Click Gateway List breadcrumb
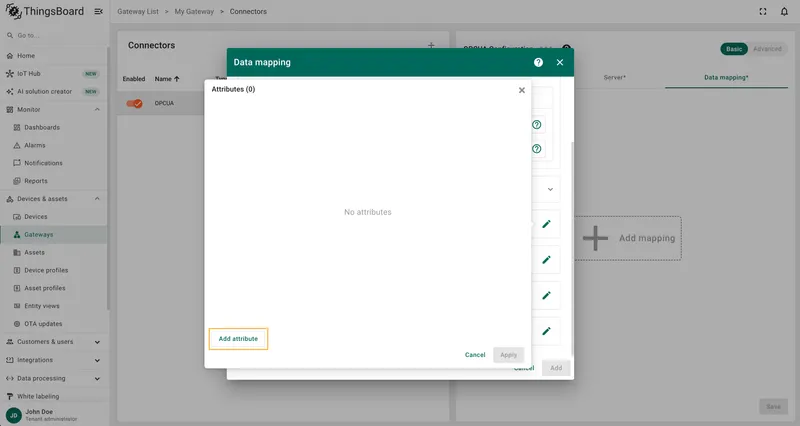The width and height of the screenshot is (800, 426). pos(138,11)
